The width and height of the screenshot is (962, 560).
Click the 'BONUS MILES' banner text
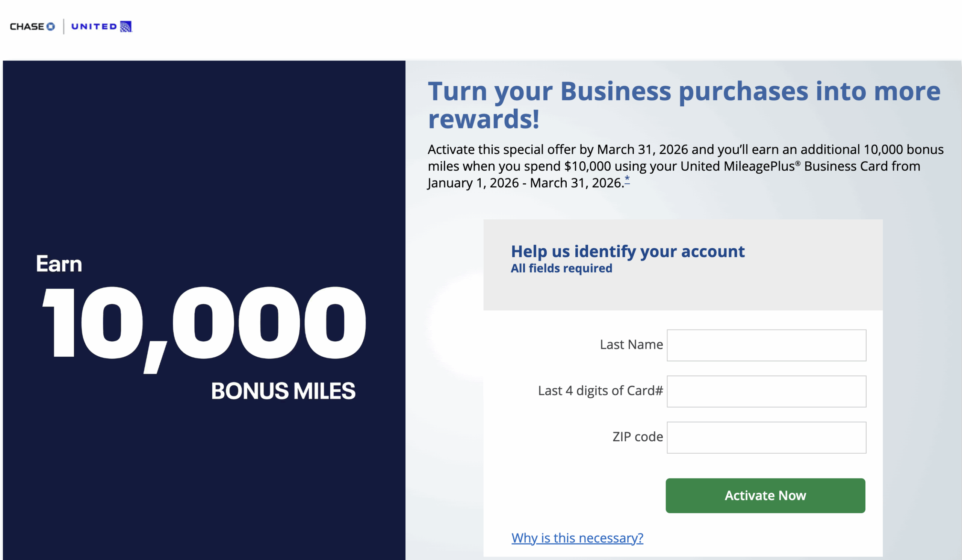[x=283, y=391]
